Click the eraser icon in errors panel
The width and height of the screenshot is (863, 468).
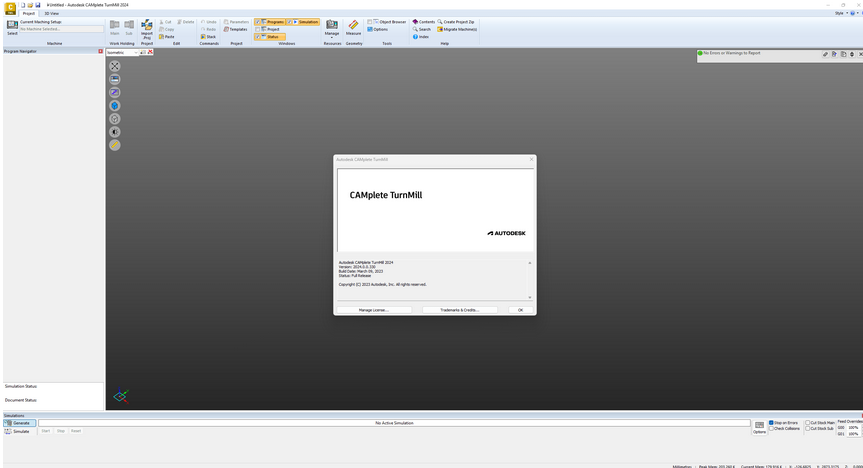point(825,54)
